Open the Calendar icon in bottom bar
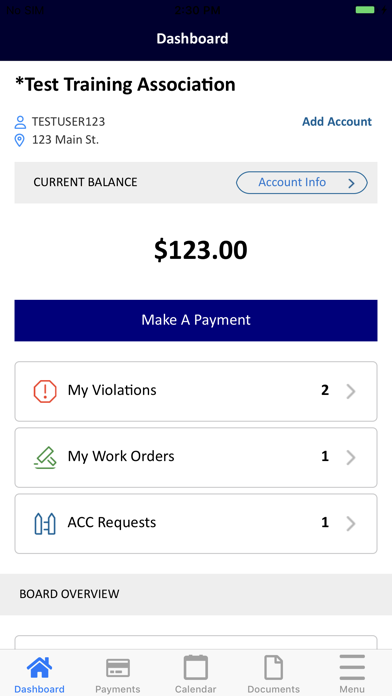 (x=196, y=667)
